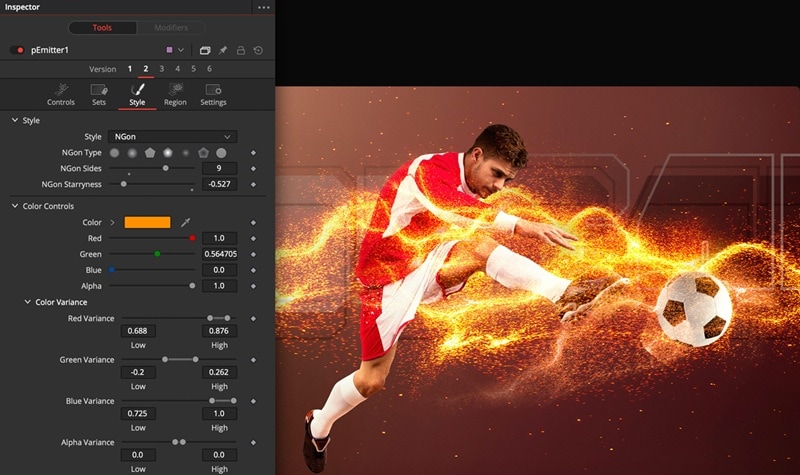The height and width of the screenshot is (475, 800).
Task: Click the Color keyframe diamond
Action: 253,222
